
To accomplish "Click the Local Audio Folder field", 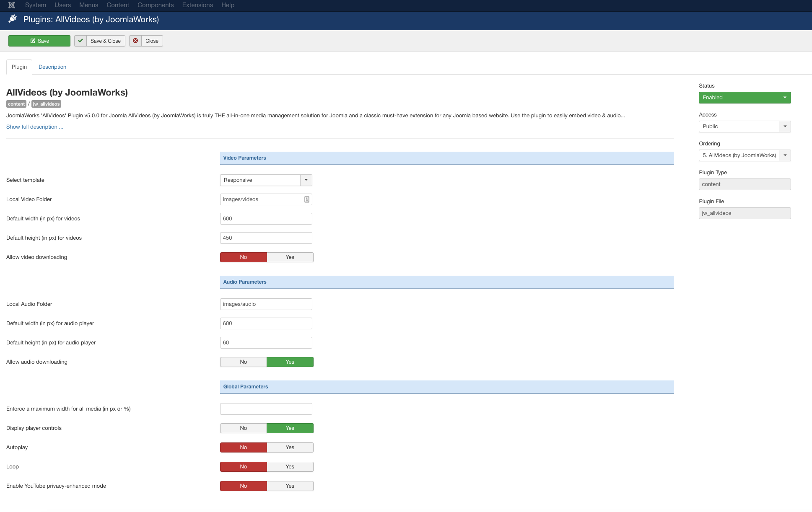I will click(266, 304).
